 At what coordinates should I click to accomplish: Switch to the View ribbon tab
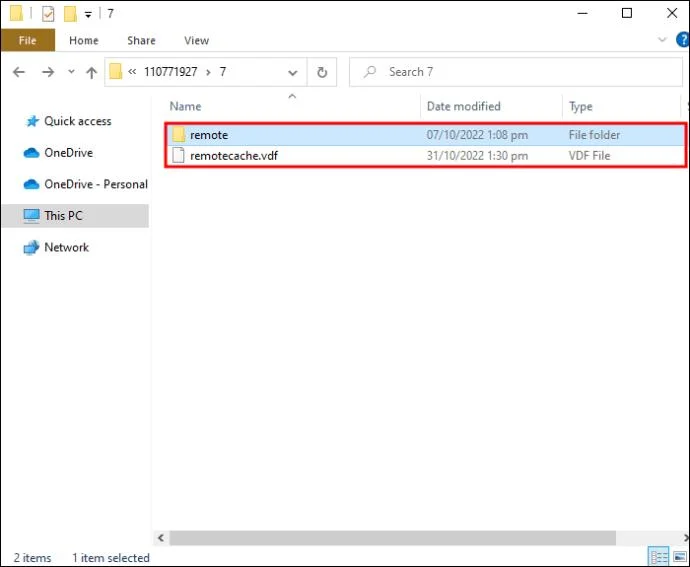point(196,40)
